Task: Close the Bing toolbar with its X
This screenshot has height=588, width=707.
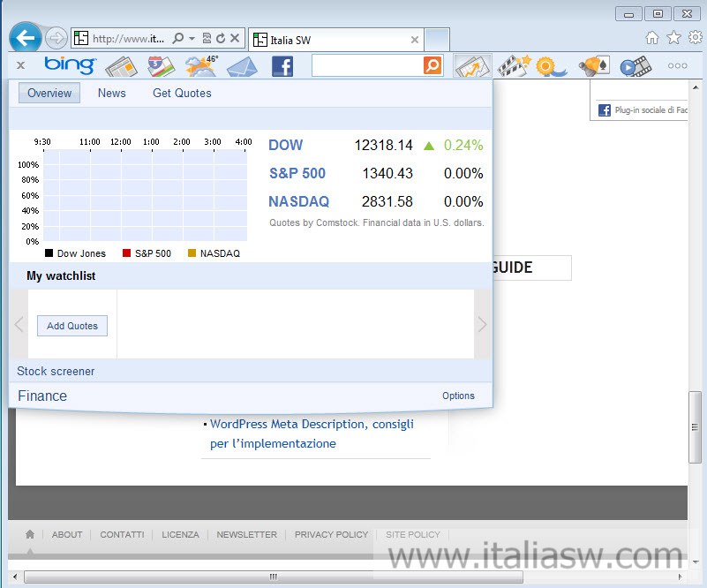Action: pos(20,65)
